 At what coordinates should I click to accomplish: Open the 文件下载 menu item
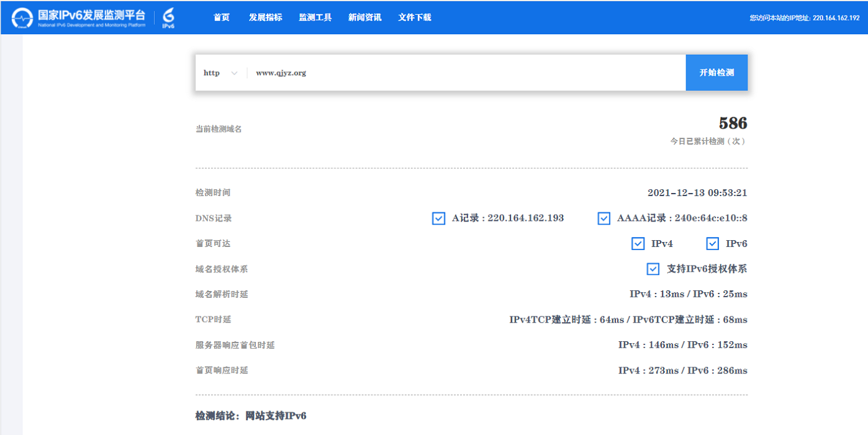(415, 17)
